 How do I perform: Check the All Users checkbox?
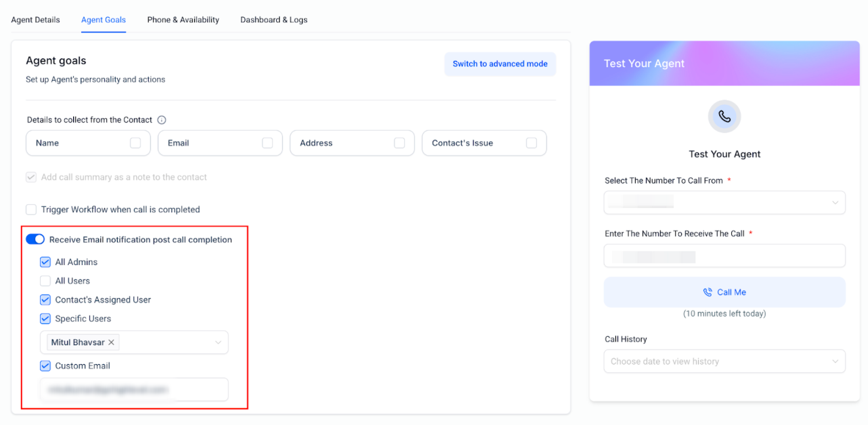45,281
